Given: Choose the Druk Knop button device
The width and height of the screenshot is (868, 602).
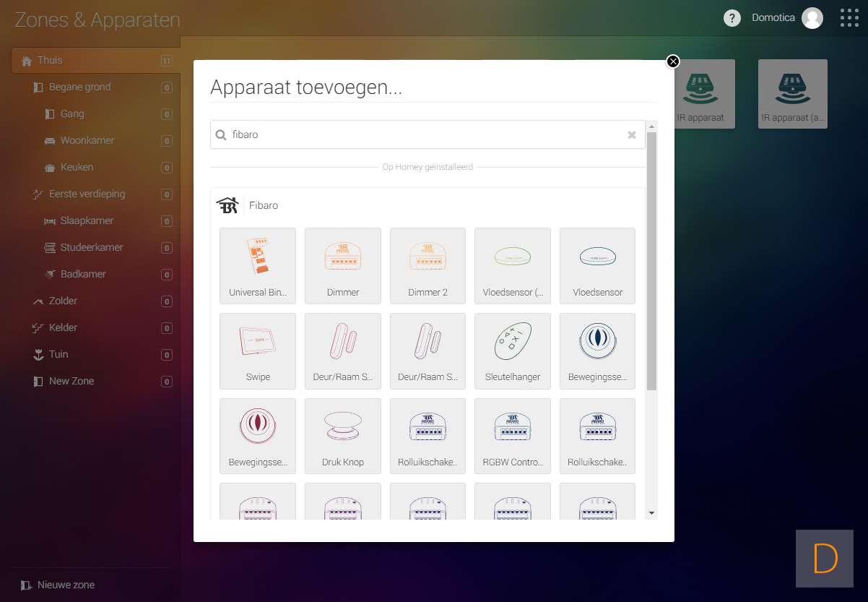Looking at the screenshot, I should pyautogui.click(x=343, y=436).
